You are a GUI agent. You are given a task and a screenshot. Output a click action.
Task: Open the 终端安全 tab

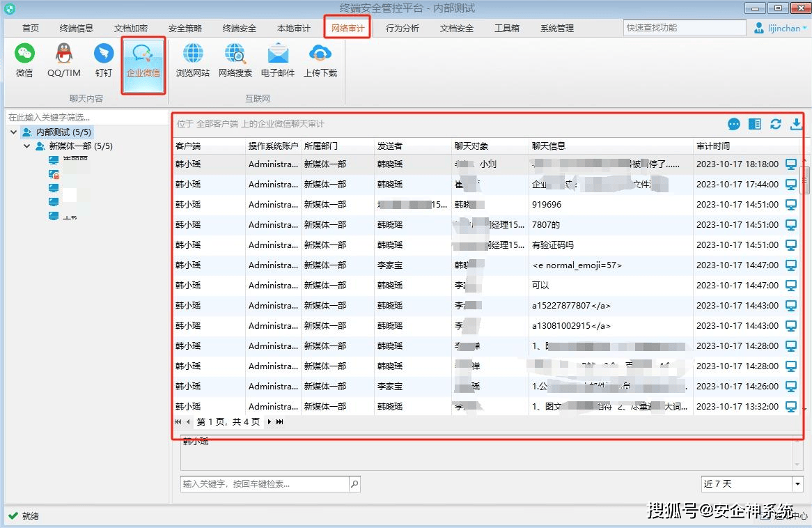[x=240, y=28]
